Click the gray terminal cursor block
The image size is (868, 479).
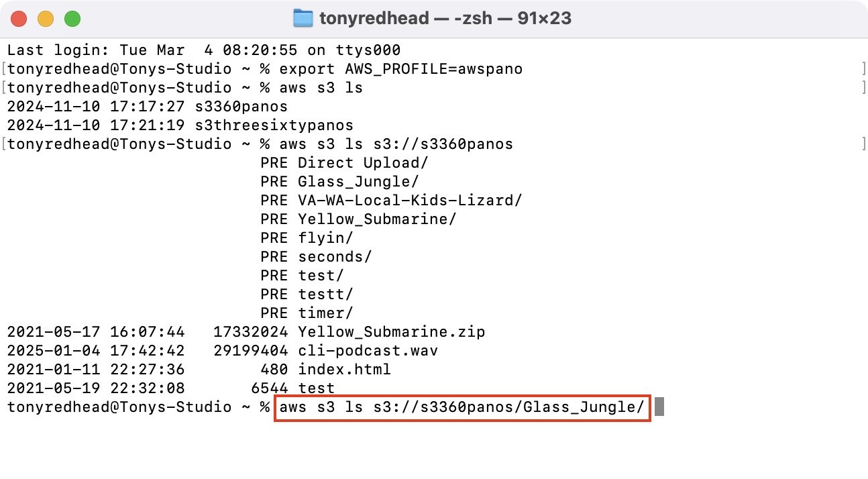pyautogui.click(x=659, y=407)
